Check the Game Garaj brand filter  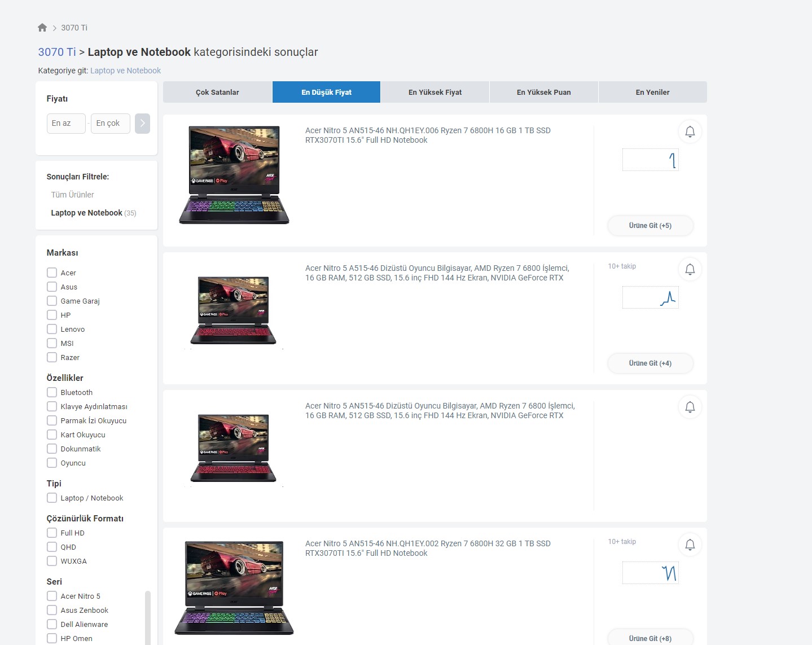pyautogui.click(x=52, y=301)
